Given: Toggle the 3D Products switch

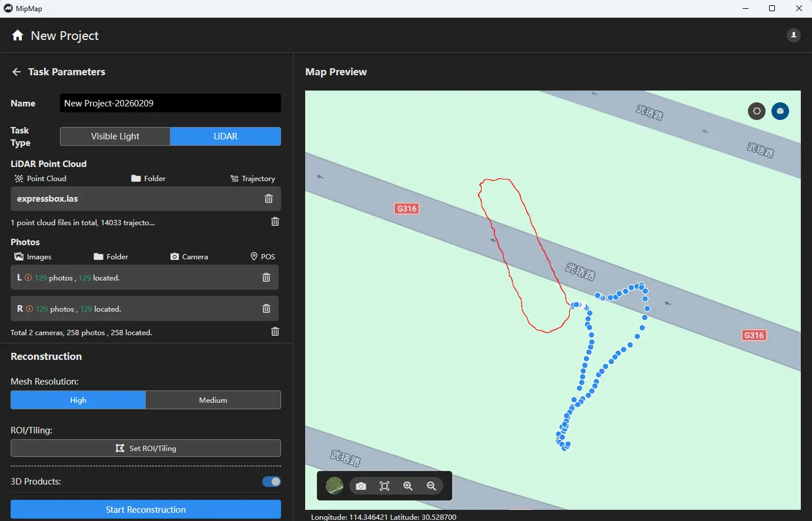Looking at the screenshot, I should click(271, 482).
